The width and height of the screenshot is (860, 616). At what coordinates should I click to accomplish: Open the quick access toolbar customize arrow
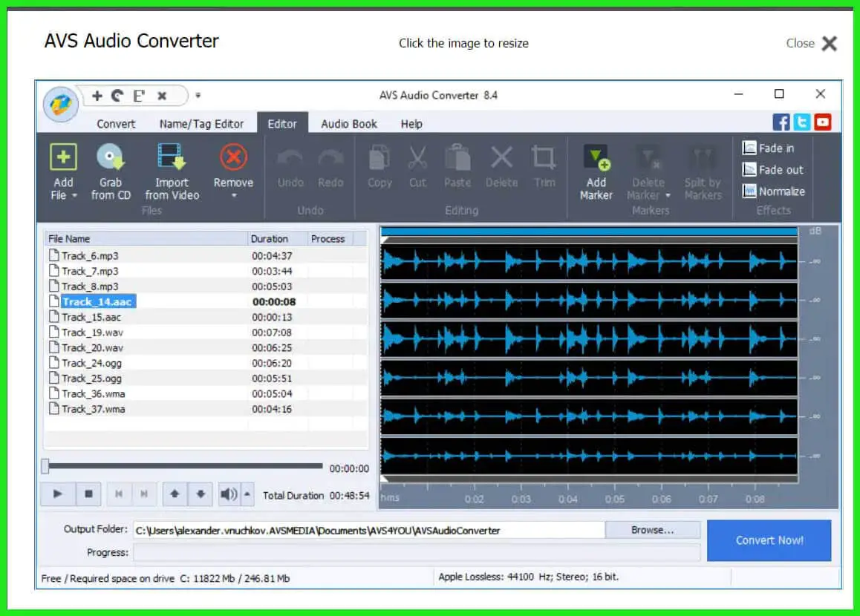pos(198,95)
